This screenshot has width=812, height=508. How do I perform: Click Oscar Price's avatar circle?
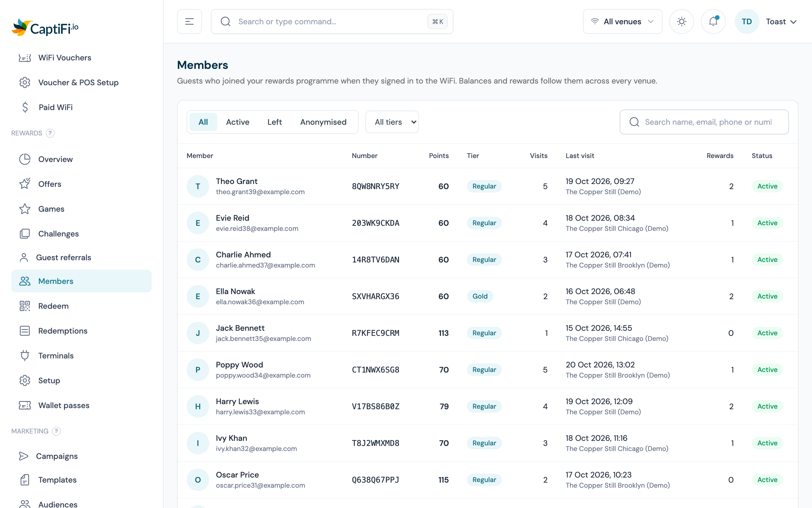pyautogui.click(x=198, y=480)
